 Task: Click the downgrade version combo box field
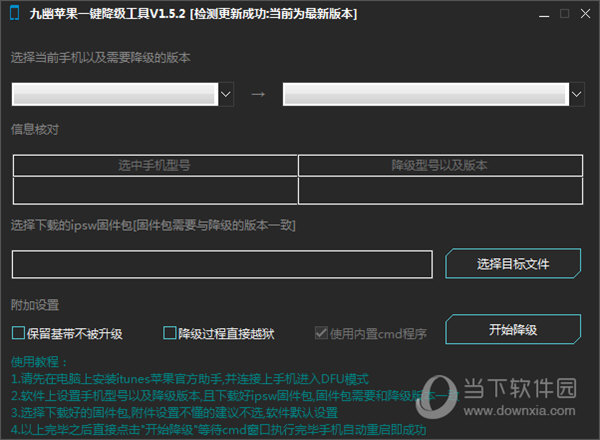[x=426, y=94]
